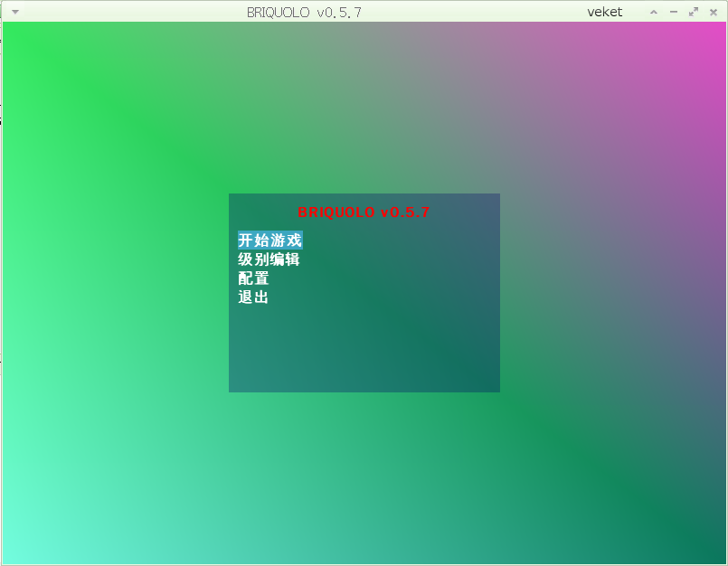Screen dimensions: 728x566
Task: Maximize the BRIQUOLO window
Action: coord(694,12)
